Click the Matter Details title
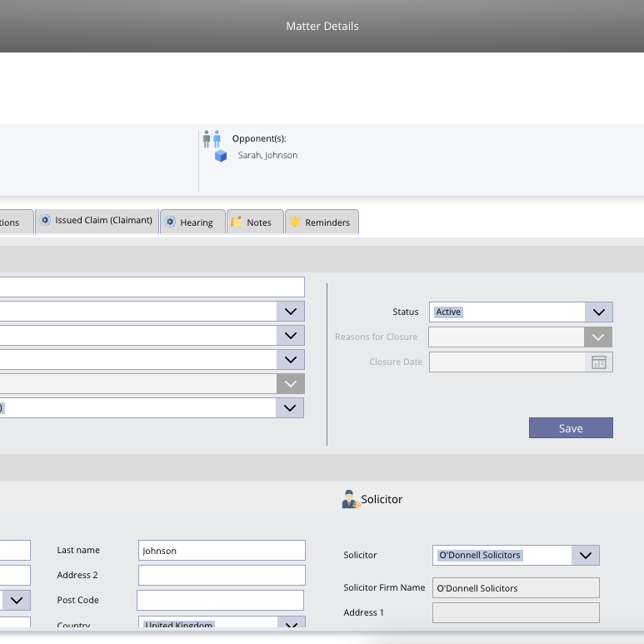Screen dimensions: 644x644 click(x=322, y=27)
